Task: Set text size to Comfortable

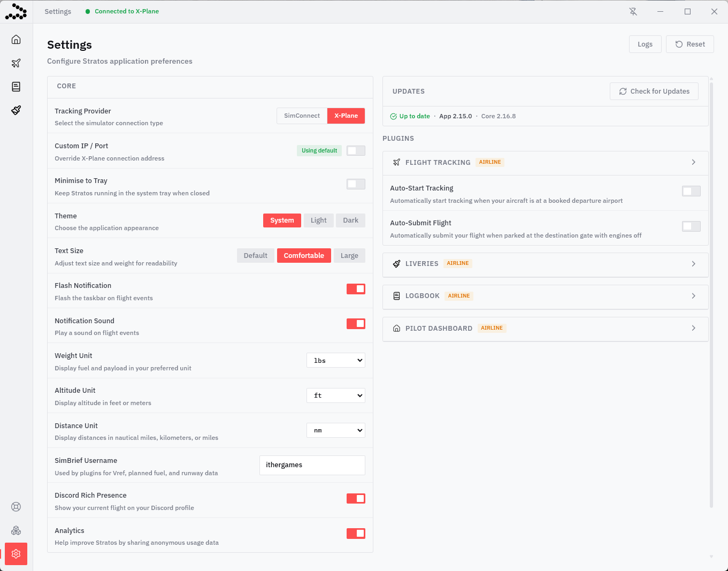Action: 304,256
